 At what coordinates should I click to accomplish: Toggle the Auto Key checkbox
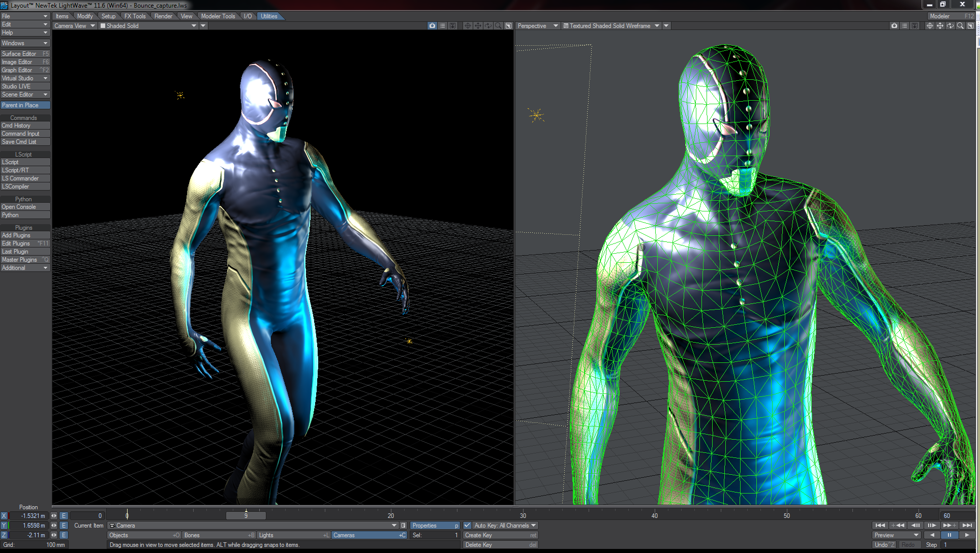point(467,526)
